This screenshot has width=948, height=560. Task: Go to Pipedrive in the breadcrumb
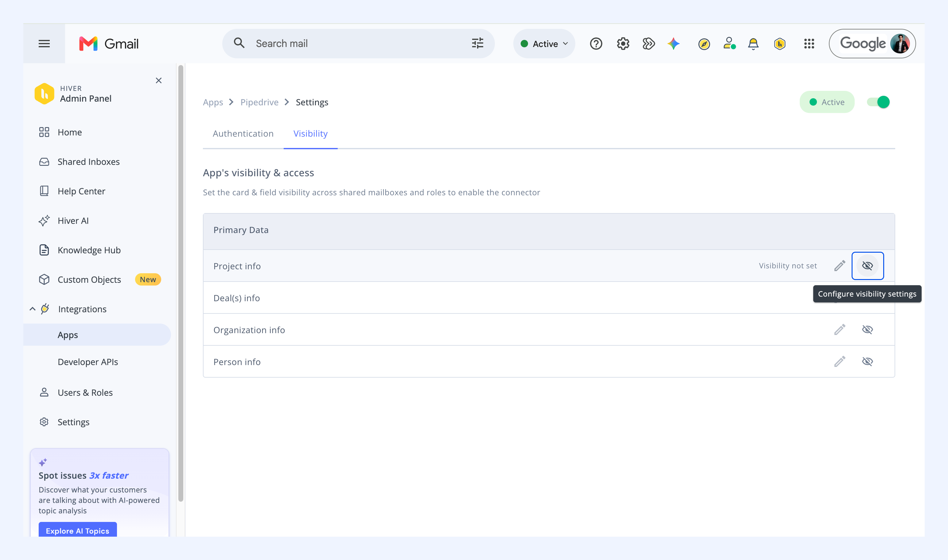click(x=259, y=102)
